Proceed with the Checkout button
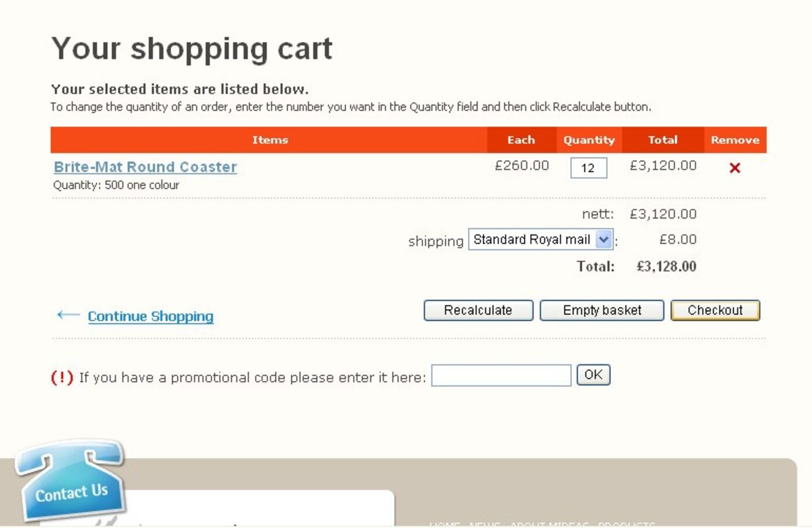Viewport: 812px width, 528px height. [715, 310]
